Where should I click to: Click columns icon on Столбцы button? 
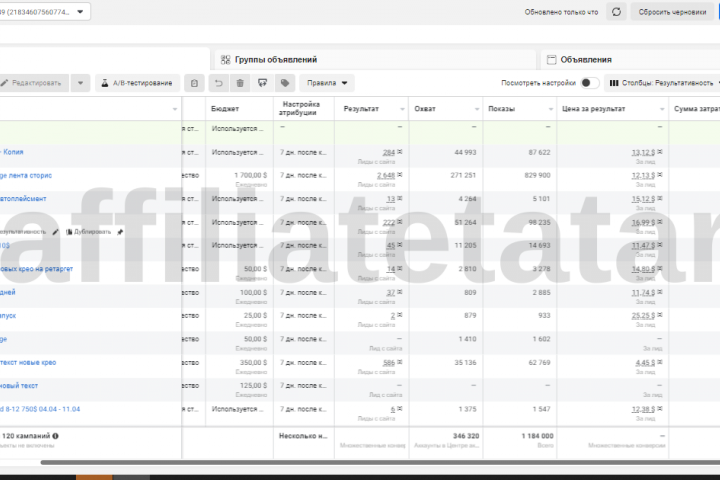click(x=614, y=83)
